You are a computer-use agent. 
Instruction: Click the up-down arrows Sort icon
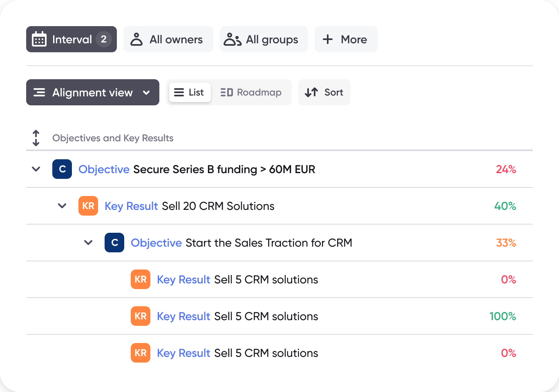(x=311, y=92)
